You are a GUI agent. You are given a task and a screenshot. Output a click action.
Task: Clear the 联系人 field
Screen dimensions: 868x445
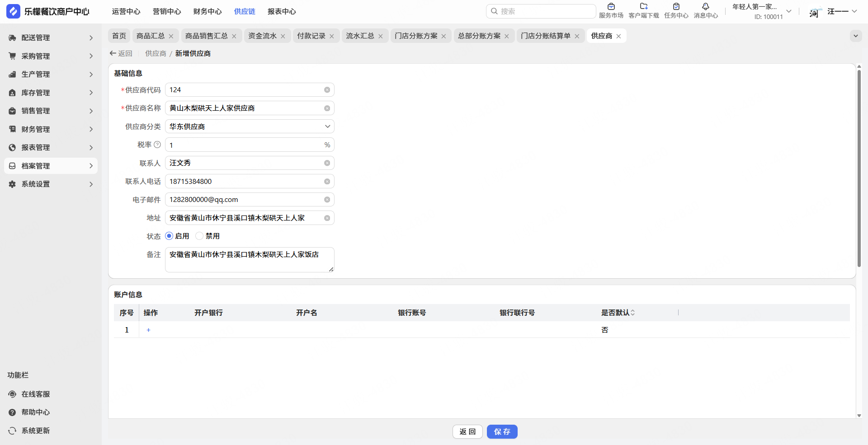point(327,163)
